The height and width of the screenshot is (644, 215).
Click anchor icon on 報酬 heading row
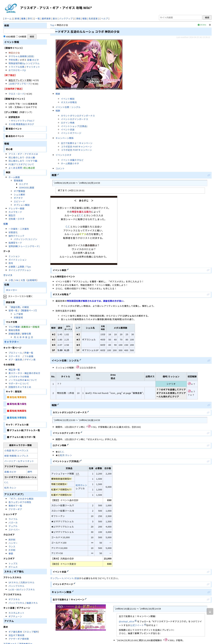[x=208, y=405]
